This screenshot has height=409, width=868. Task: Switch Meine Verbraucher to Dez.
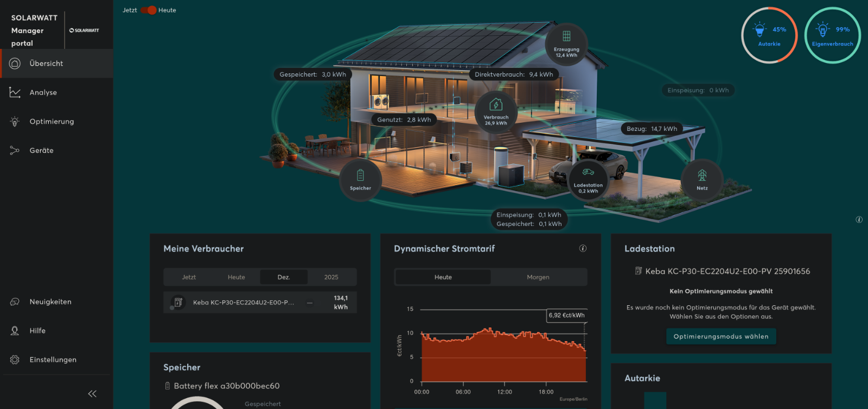tap(284, 277)
